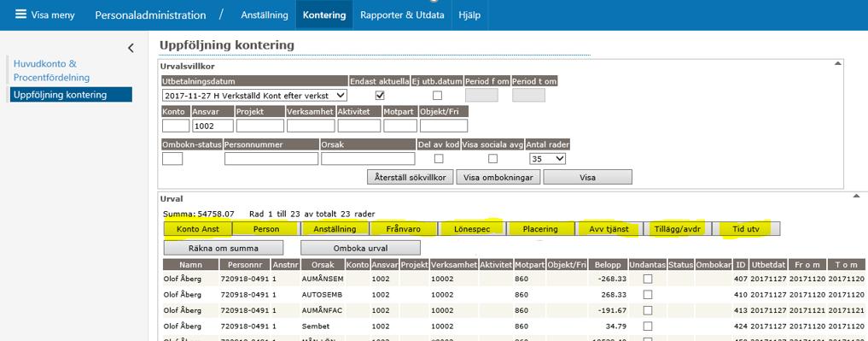868x341 pixels.
Task: Click Räkna om summa button
Action: click(224, 247)
